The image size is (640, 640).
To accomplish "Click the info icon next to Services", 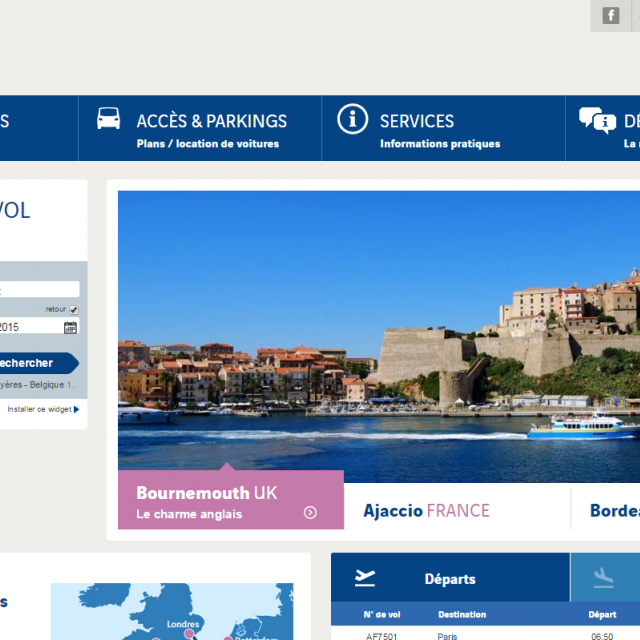I will tap(352, 119).
